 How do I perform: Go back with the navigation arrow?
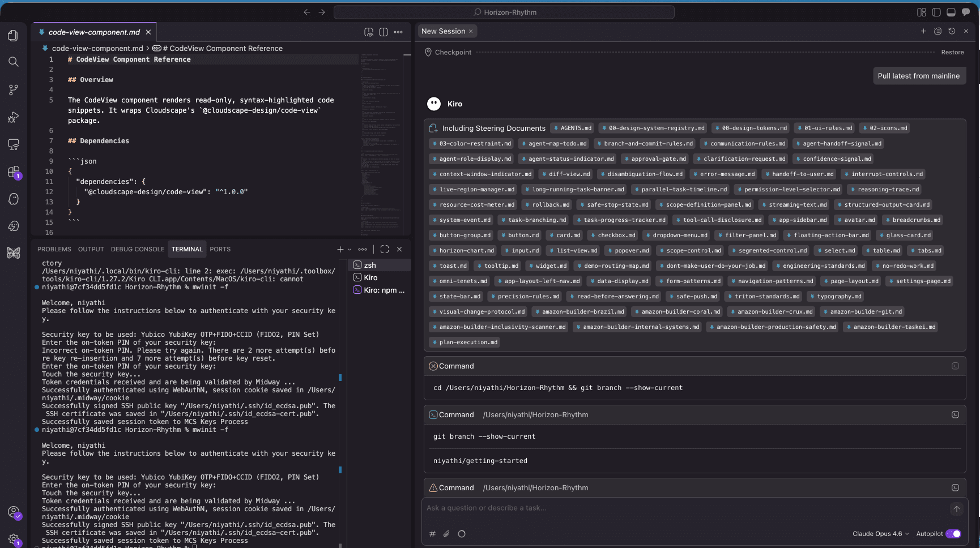pos(306,12)
